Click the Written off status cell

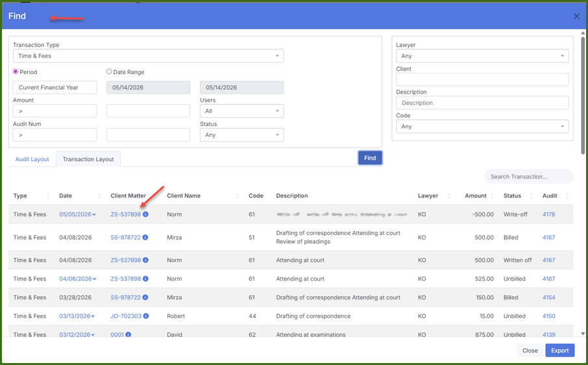(517, 260)
